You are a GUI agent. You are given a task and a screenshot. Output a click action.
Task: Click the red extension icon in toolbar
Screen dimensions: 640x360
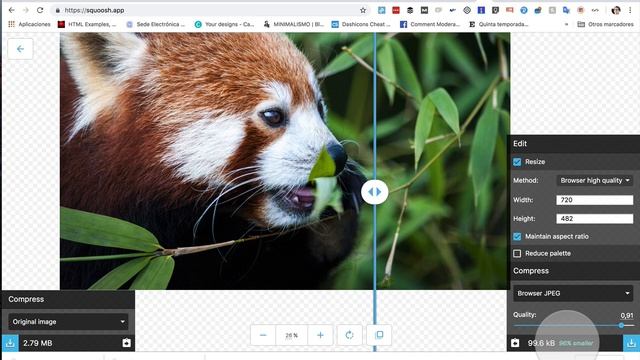pyautogui.click(x=396, y=10)
